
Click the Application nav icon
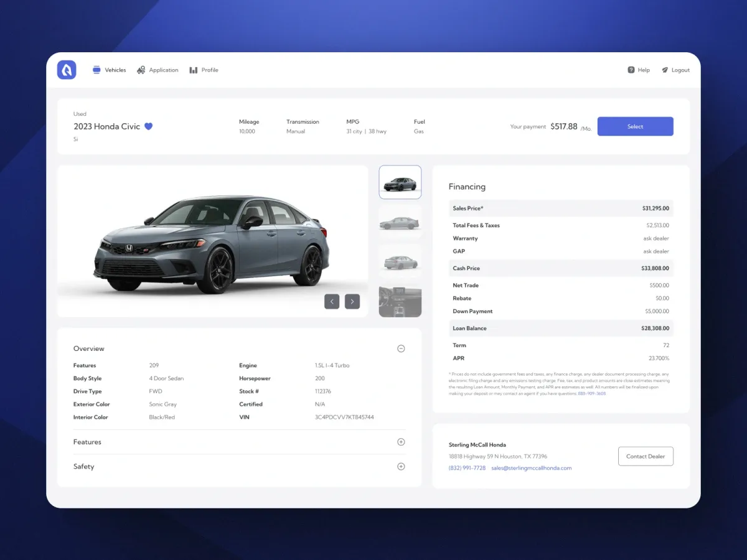tap(141, 70)
